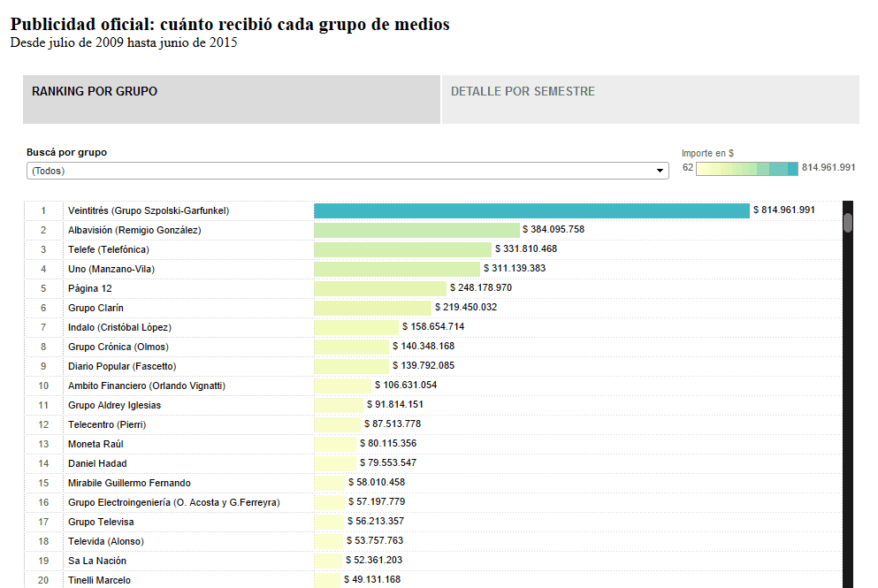This screenshot has width=878, height=588.
Task: Click the vertical scrollbar thumb of the ranking
Action: click(x=848, y=222)
